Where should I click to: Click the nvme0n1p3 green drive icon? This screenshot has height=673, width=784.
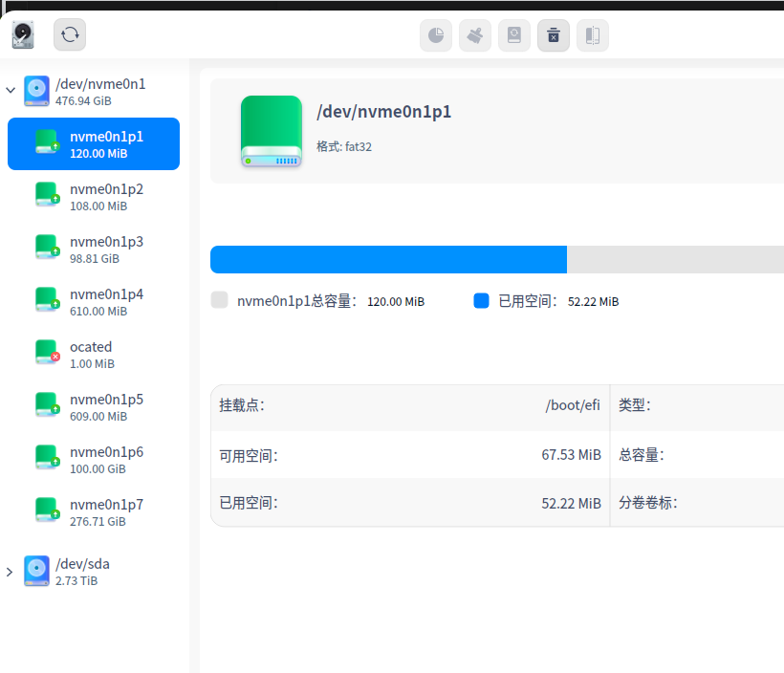(x=48, y=247)
